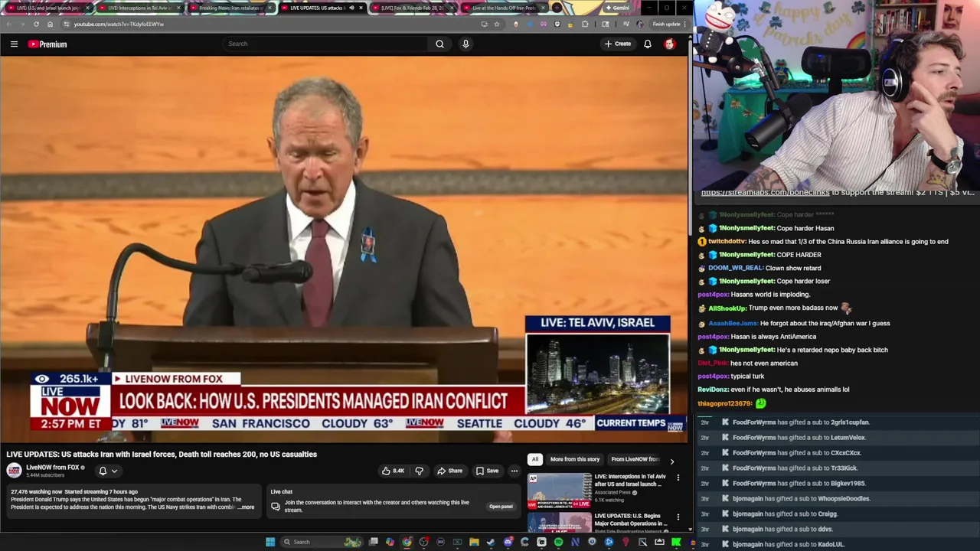Open the 'LIVE UPDATES: U.S. Begins Major Combat' thumbnail
Image resolution: width=980 pixels, height=551 pixels.
[x=559, y=522]
